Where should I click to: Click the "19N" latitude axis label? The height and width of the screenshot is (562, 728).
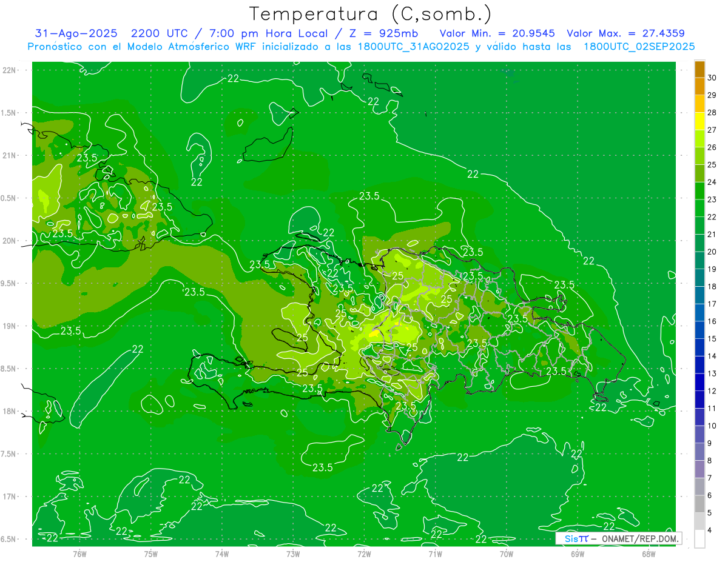(10, 326)
